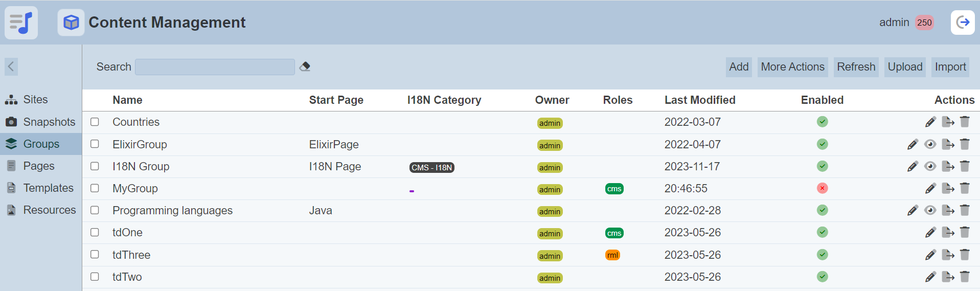Preview ElixirGroup using the eye icon
980x291 pixels.
(x=930, y=144)
